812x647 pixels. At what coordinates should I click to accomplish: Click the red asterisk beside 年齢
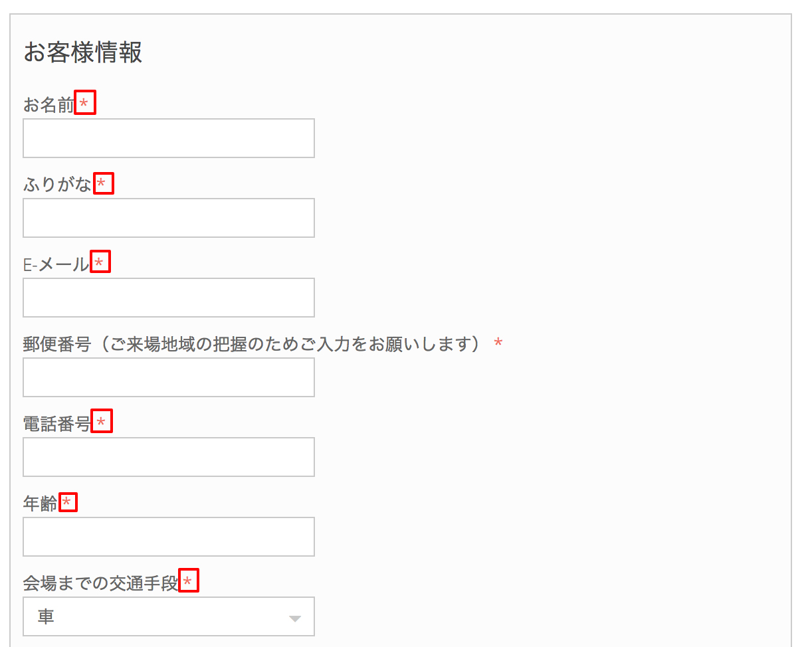point(68,503)
